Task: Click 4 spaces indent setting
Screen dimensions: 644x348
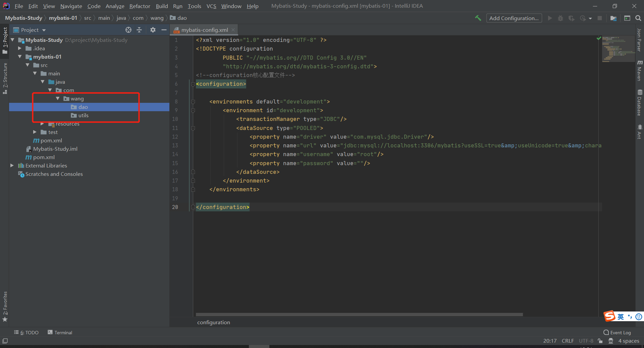Action: click(629, 341)
